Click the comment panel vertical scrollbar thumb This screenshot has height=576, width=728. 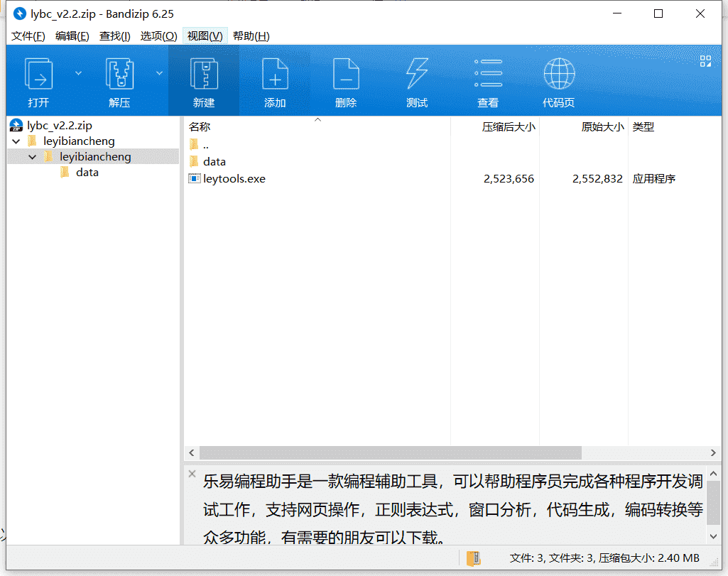[x=714, y=503]
